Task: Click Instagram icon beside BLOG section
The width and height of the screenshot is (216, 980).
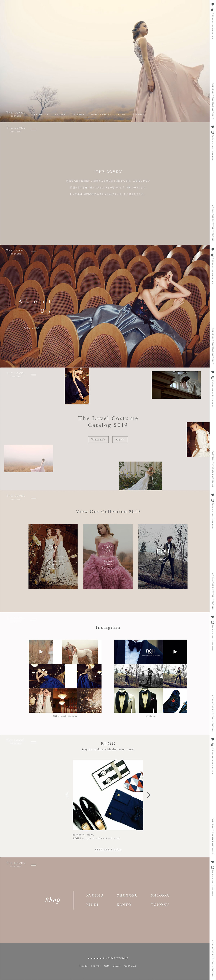Action: pyautogui.click(x=213, y=745)
